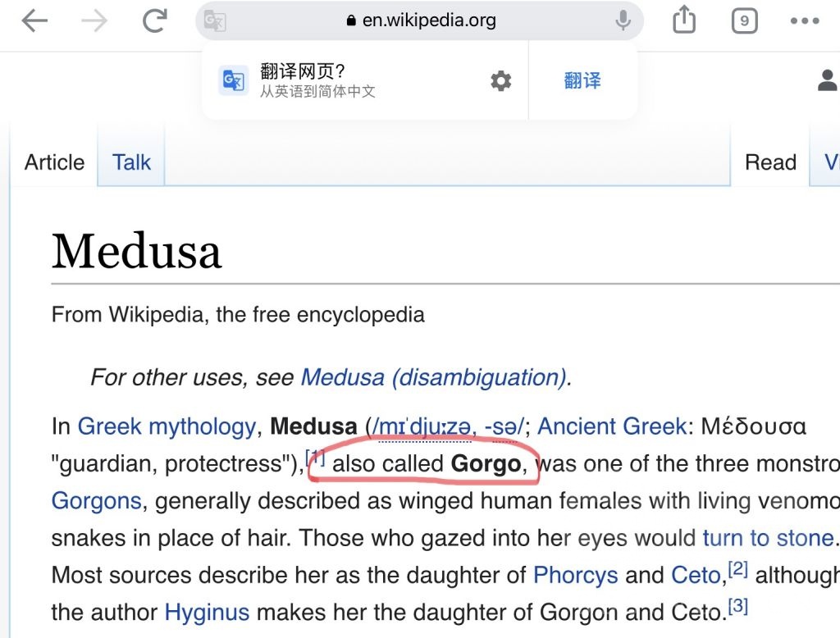
Task: Tap the browser forward arrow
Action: 94,21
